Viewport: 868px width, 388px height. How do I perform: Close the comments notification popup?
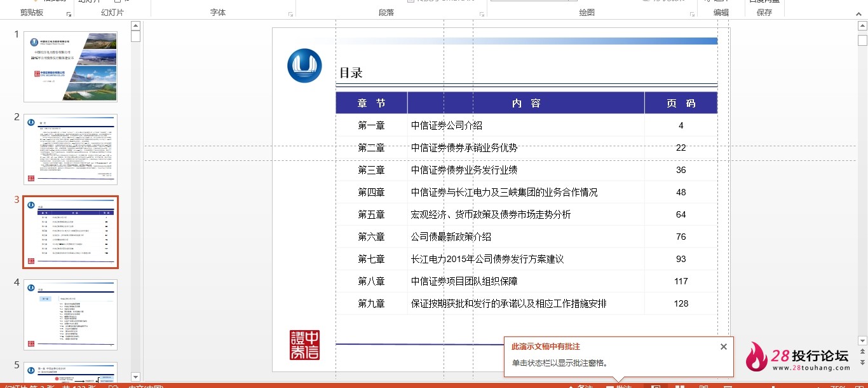pyautogui.click(x=724, y=347)
